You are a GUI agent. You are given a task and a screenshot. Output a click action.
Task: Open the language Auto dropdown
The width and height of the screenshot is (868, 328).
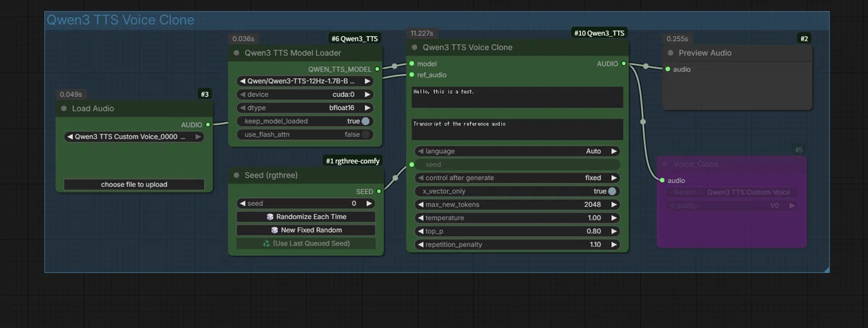[517, 152]
